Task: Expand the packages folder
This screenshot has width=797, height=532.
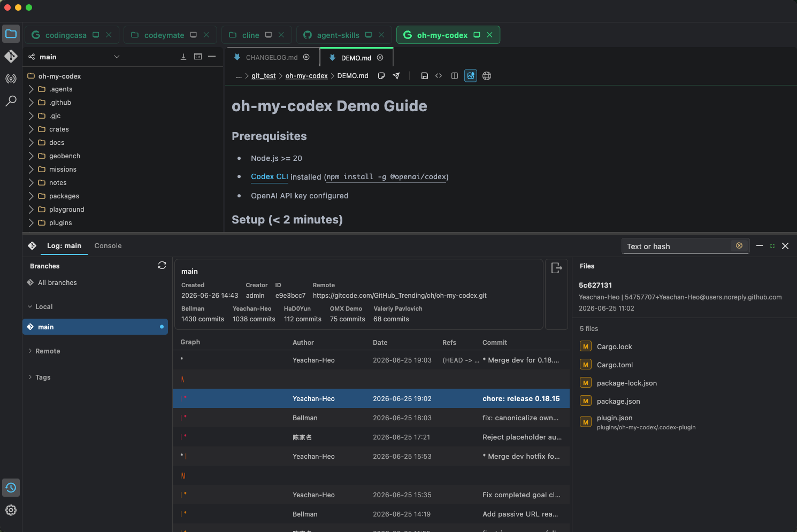Action: pyautogui.click(x=32, y=196)
